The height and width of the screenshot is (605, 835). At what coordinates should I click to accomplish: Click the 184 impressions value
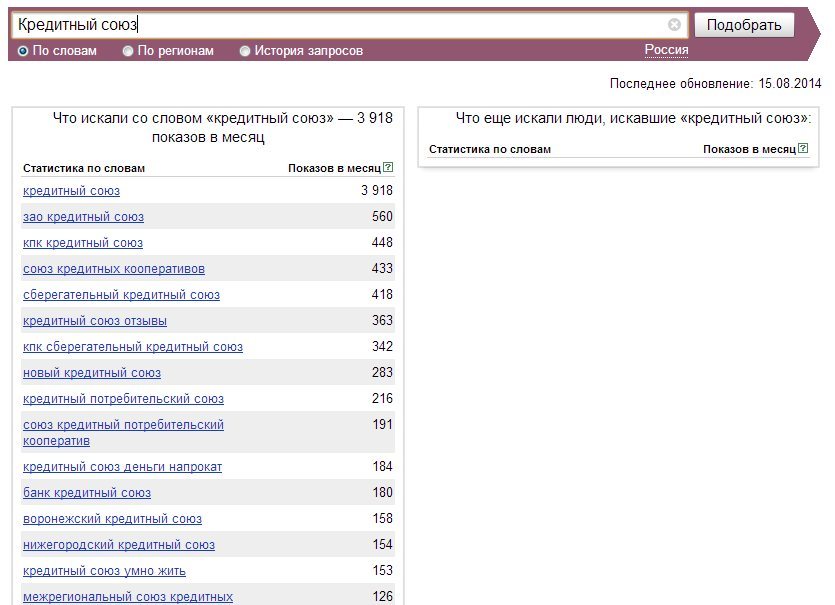click(382, 467)
